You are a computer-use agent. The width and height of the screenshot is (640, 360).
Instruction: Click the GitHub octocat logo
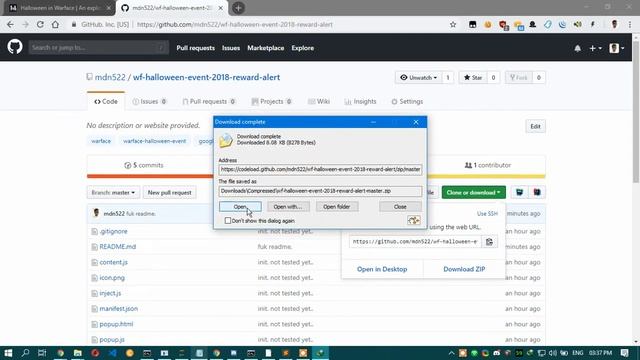15,47
